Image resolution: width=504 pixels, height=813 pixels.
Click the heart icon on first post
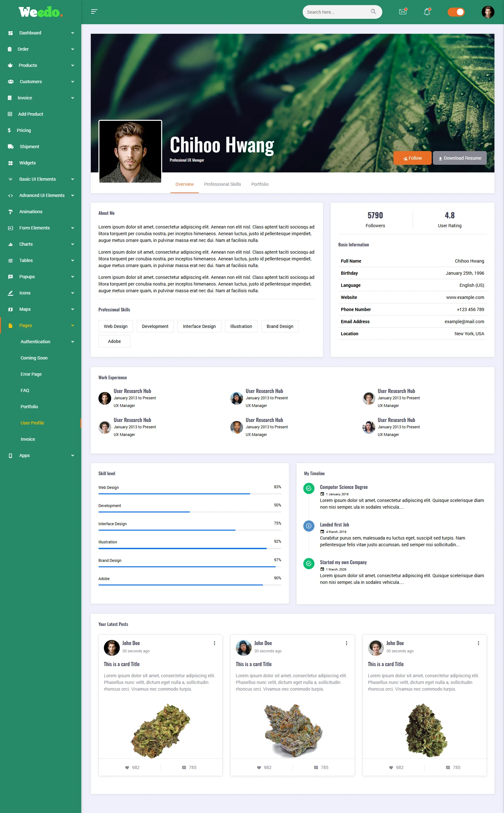click(x=127, y=767)
